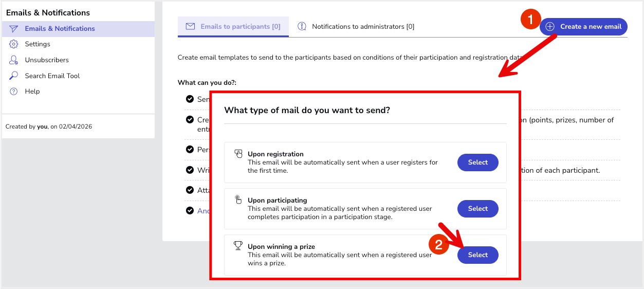Click the Settings gear icon in sidebar

click(14, 44)
